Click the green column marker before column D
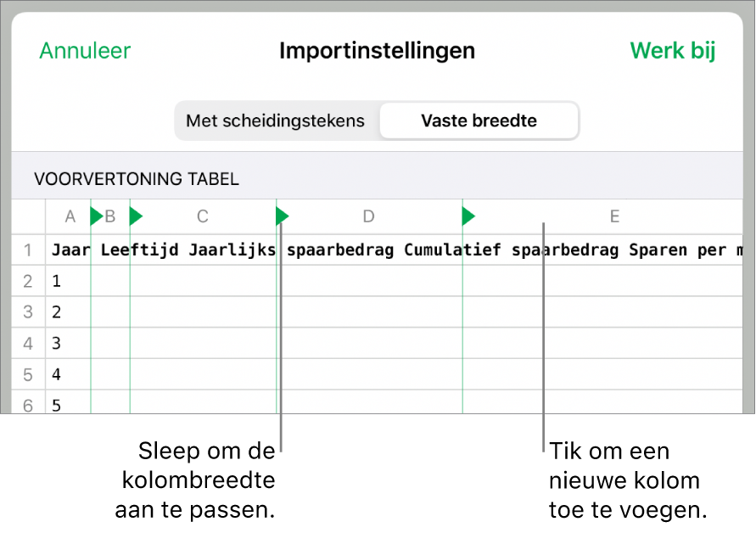 283,216
